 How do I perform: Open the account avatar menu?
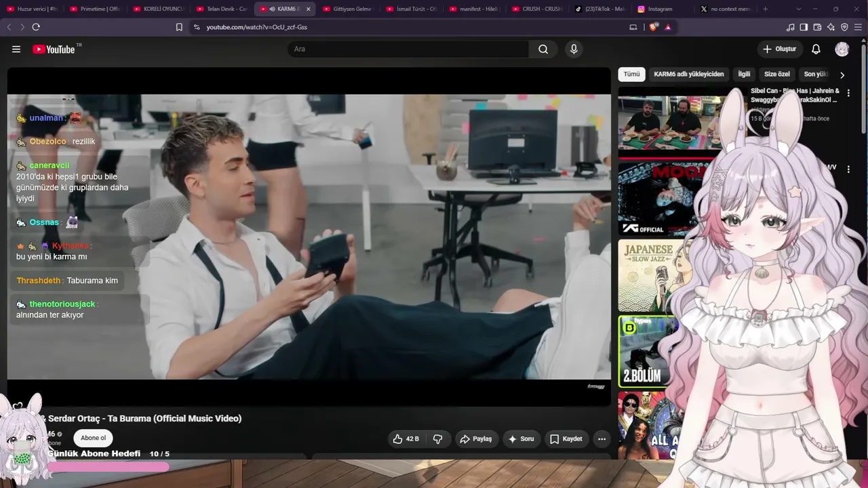coord(842,49)
